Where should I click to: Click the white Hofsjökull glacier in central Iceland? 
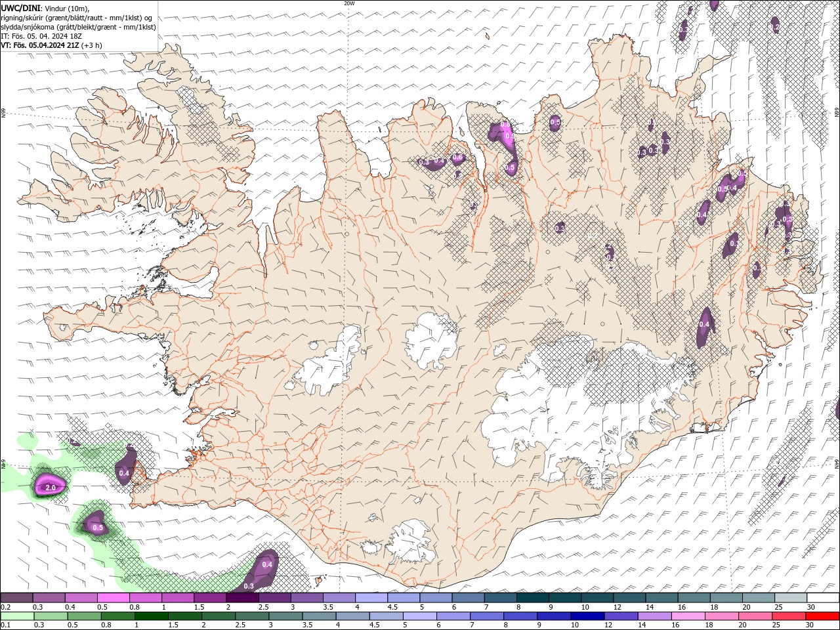click(x=430, y=340)
